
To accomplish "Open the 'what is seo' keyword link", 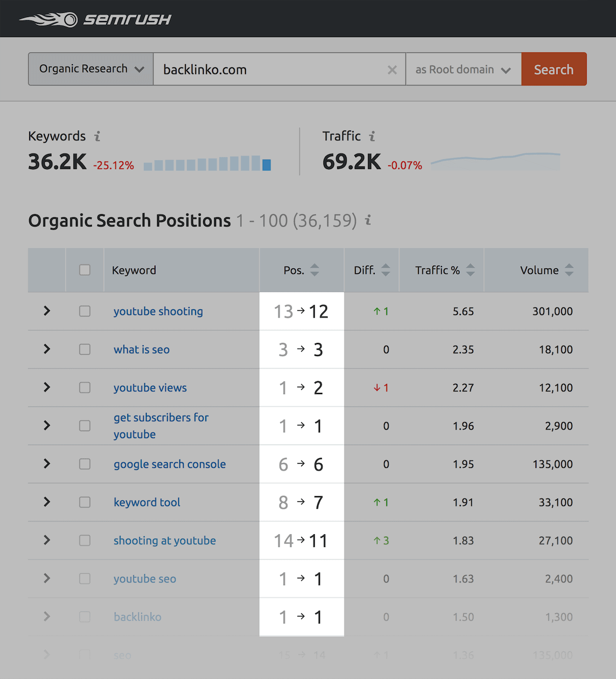I will click(142, 350).
